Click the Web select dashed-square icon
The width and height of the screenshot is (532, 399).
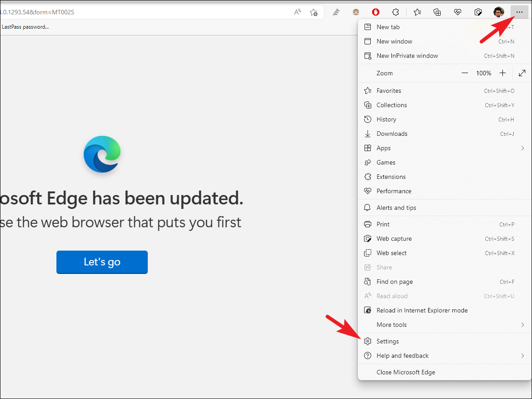coord(368,253)
